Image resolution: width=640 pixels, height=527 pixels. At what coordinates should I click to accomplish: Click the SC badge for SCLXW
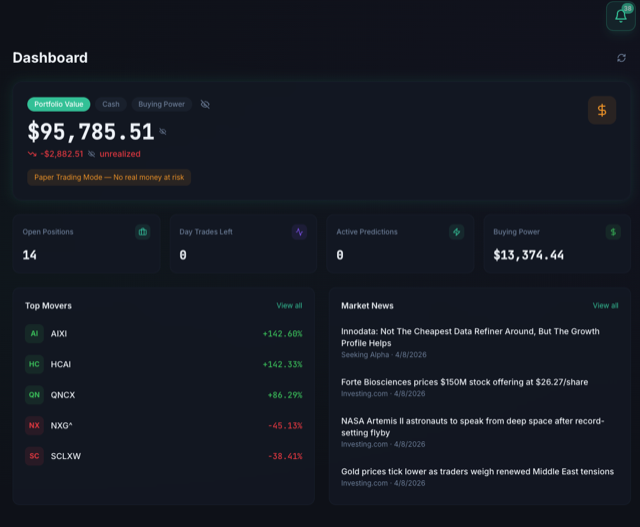[34, 456]
